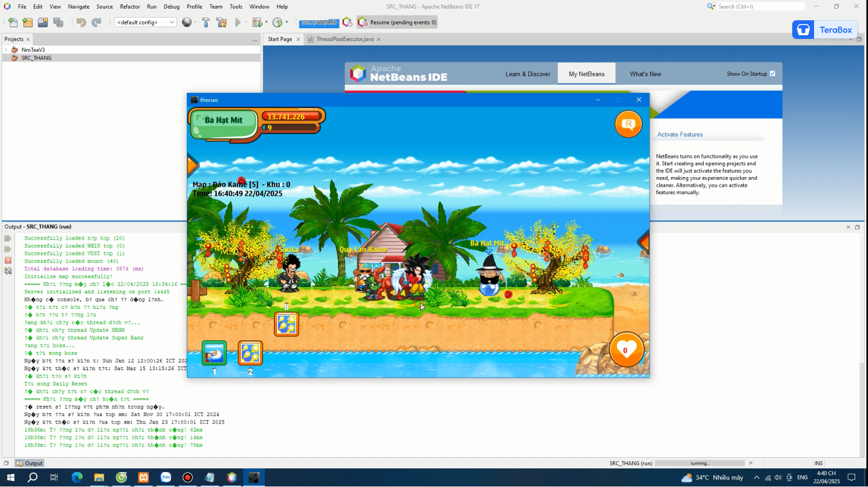The width and height of the screenshot is (868, 487).
Task: Open the Profile Project dropdown arrow
Action: 287,22
